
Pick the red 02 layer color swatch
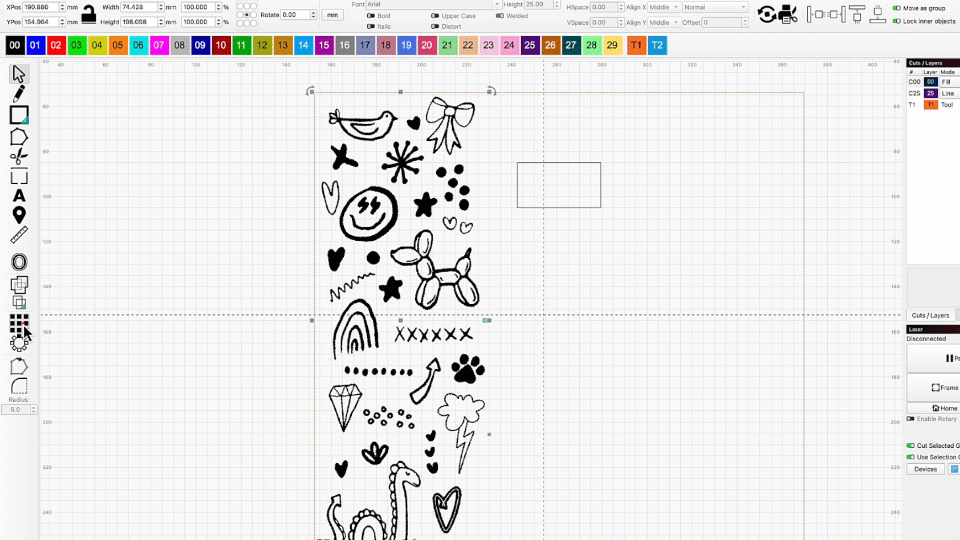pyautogui.click(x=56, y=46)
